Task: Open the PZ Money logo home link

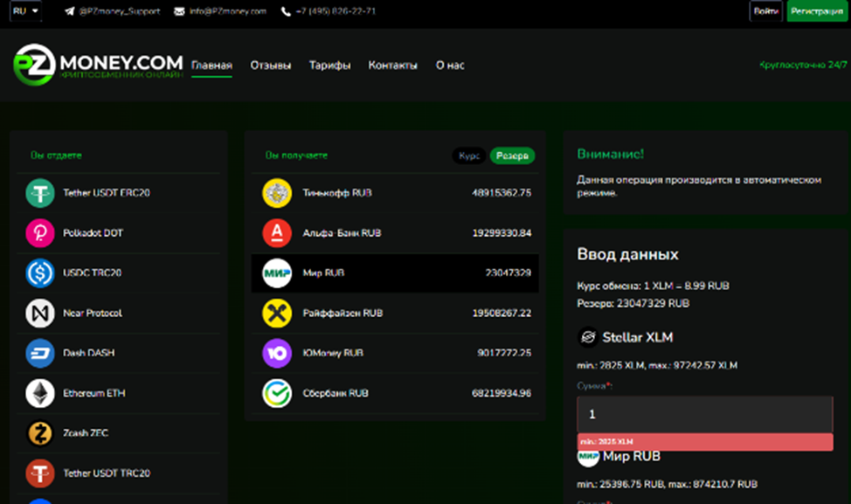Action: click(98, 65)
